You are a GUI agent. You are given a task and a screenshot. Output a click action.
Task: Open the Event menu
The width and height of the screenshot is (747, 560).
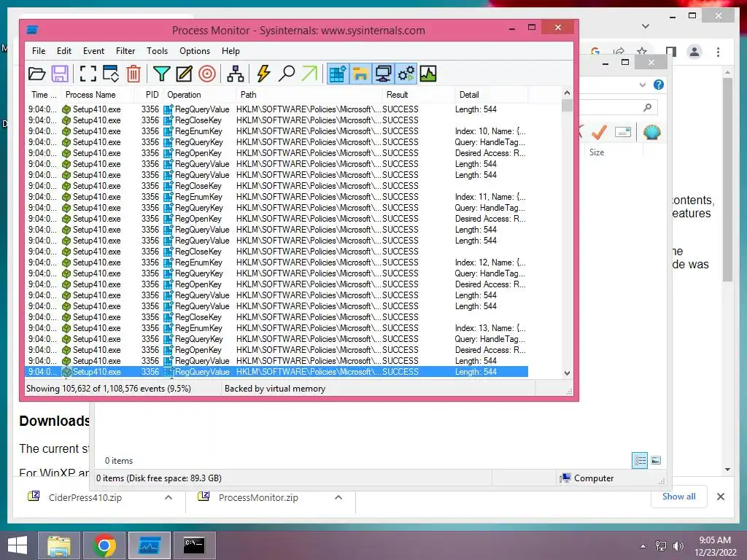93,51
